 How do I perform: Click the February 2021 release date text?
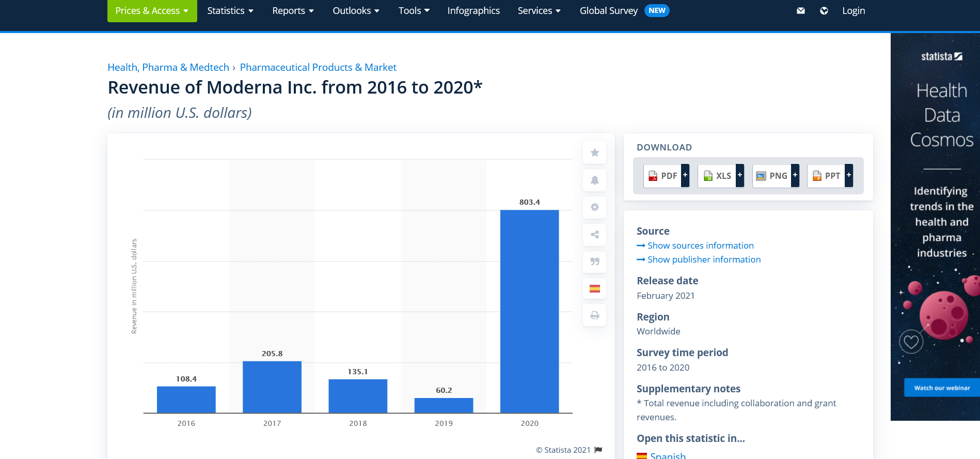point(666,296)
